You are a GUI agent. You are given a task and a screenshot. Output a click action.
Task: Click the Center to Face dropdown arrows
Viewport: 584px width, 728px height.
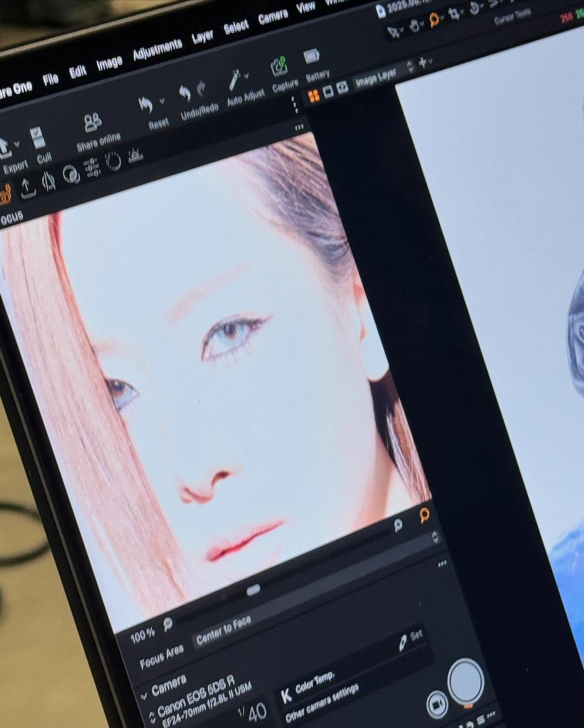coord(435,537)
